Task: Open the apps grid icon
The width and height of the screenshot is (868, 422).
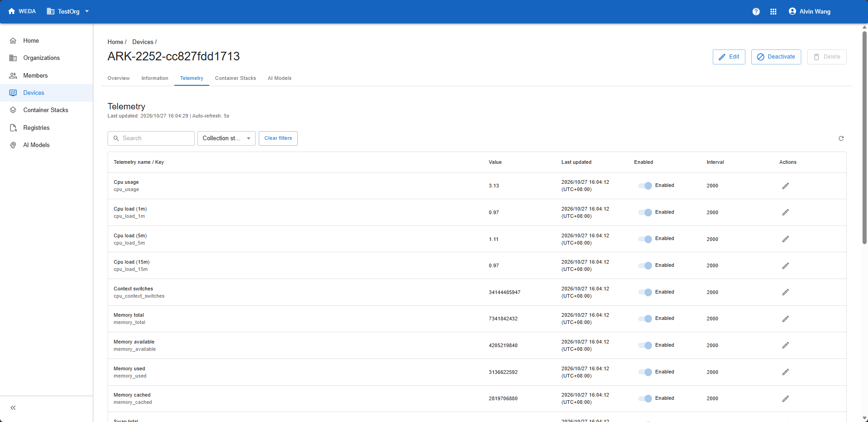Action: click(774, 12)
